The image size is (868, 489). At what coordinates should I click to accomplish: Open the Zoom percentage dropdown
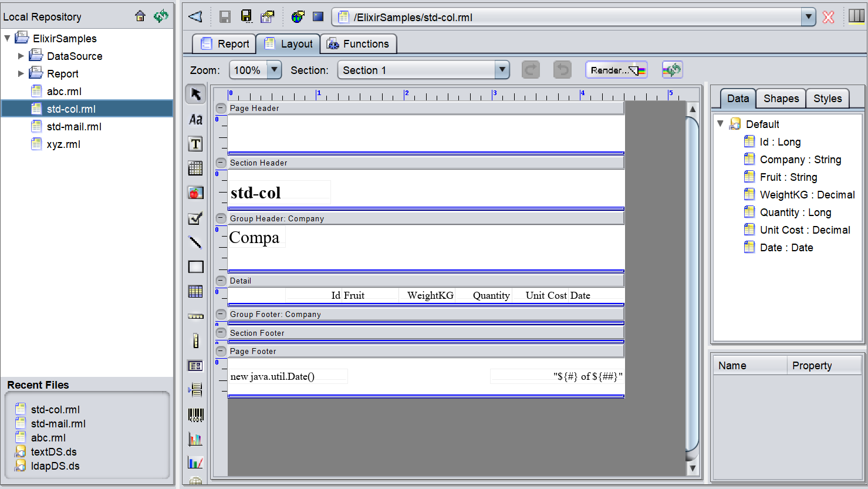tap(274, 70)
